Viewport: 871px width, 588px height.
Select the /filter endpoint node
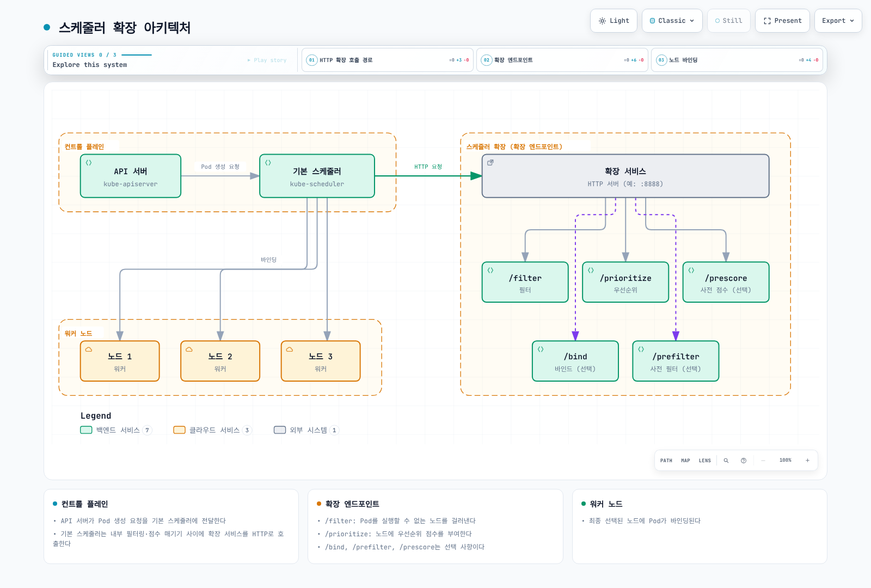(x=525, y=282)
